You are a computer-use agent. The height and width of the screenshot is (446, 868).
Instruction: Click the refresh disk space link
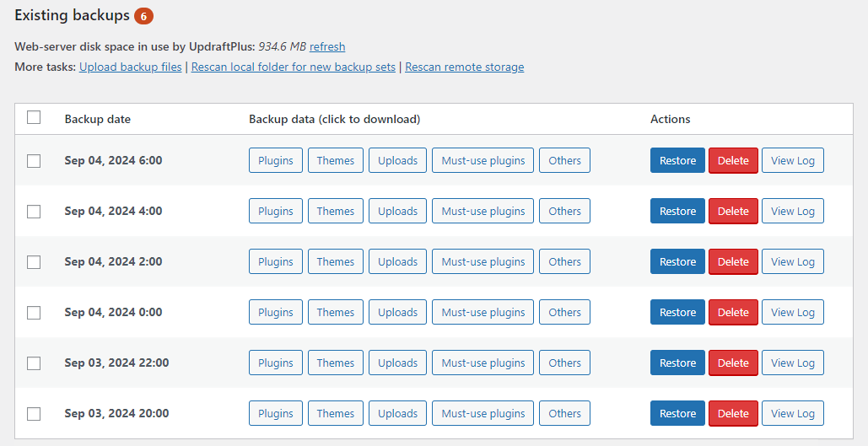point(327,46)
